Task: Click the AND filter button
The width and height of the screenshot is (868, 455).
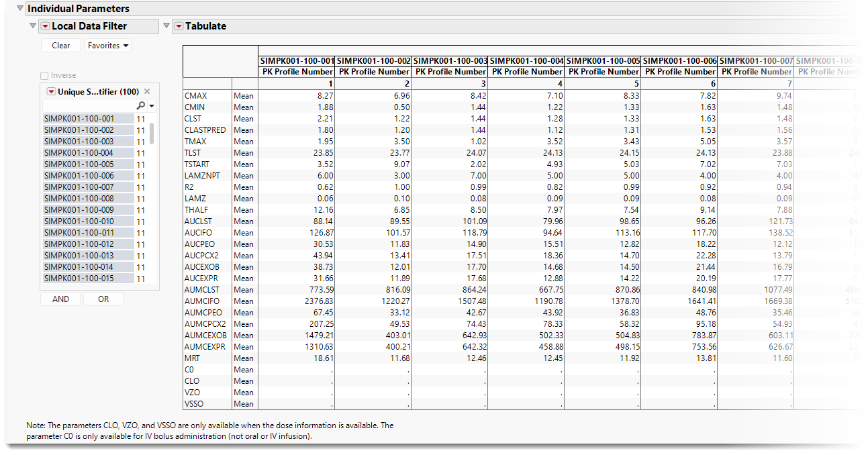Action: pyautogui.click(x=60, y=299)
